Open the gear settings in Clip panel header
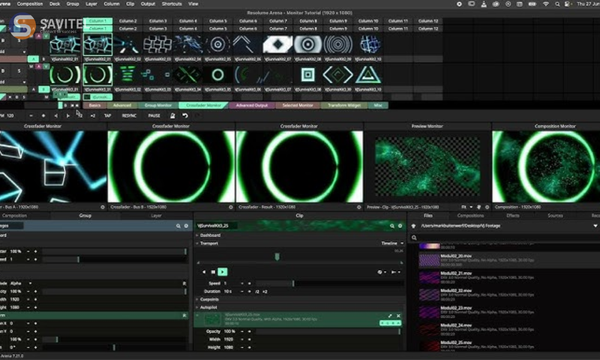Screen dimensions: 600x360 point(400,226)
